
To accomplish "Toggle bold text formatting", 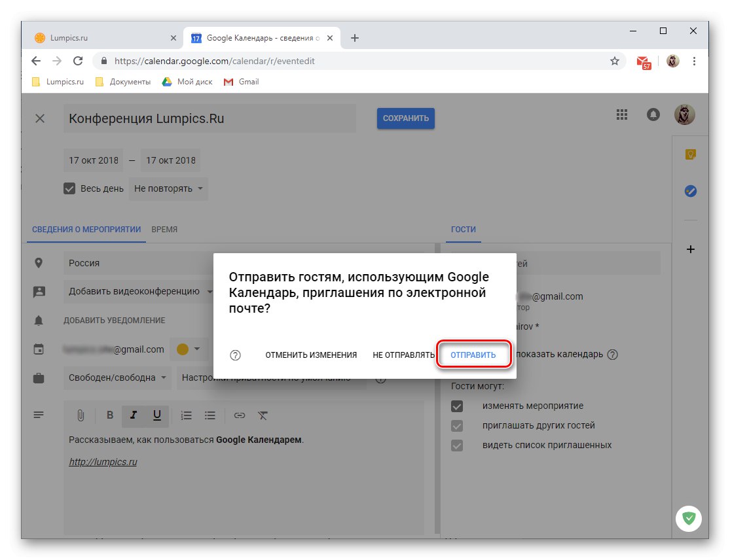I will [109, 415].
